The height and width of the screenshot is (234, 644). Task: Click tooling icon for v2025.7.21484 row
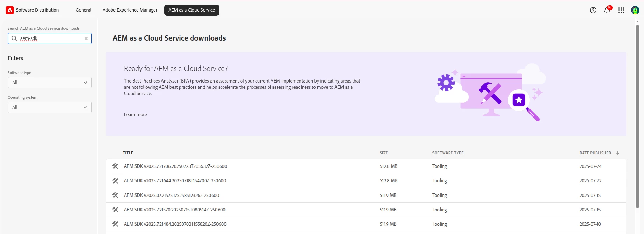pyautogui.click(x=115, y=224)
